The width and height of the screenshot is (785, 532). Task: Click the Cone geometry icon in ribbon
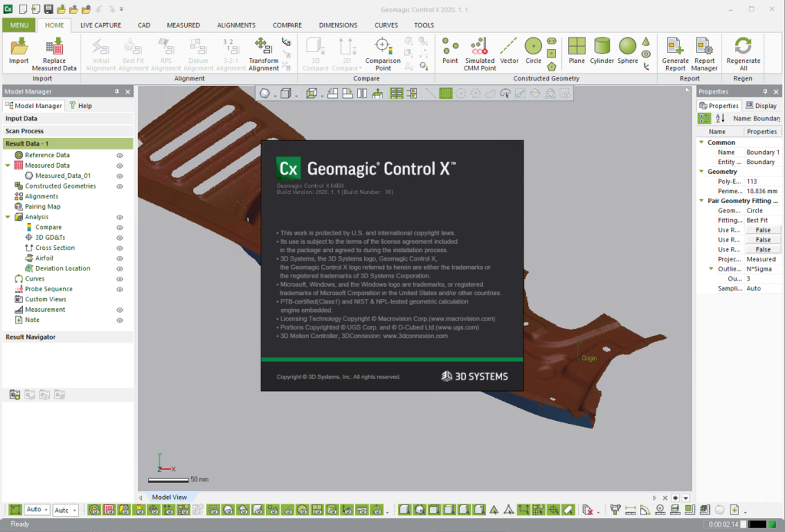[x=645, y=41]
